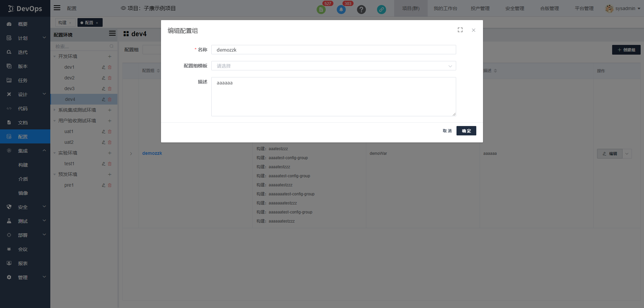Collapse the 用户验收测试环境 tree node
The width and height of the screenshot is (644, 308).
point(55,121)
